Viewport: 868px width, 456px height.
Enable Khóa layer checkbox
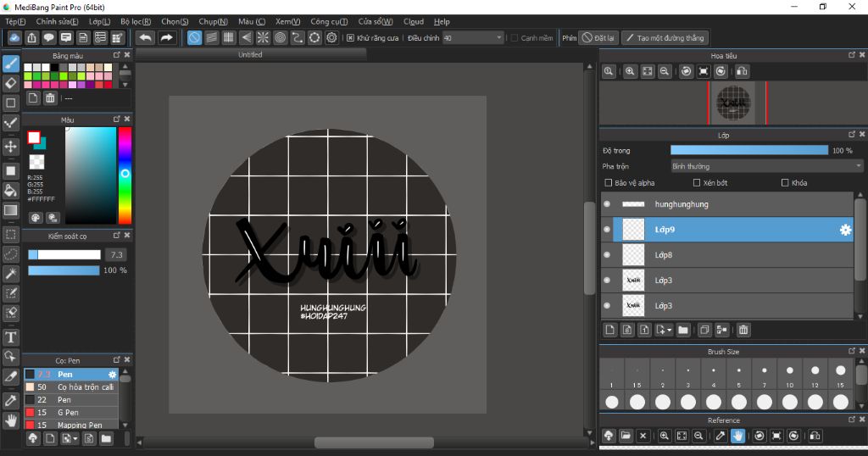tap(785, 182)
